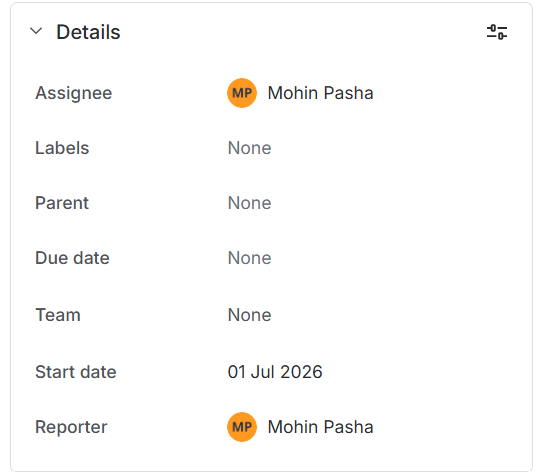Click empty space in Details header

click(301, 32)
